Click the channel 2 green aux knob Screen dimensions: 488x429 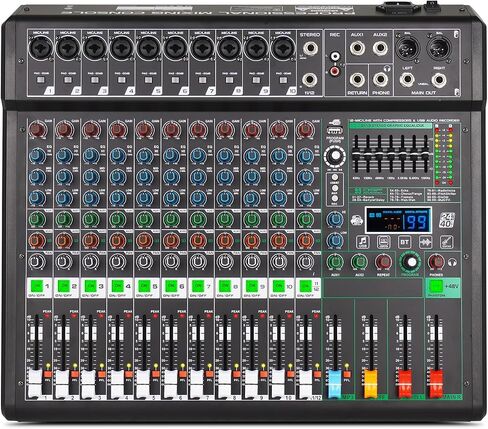(x=64, y=219)
